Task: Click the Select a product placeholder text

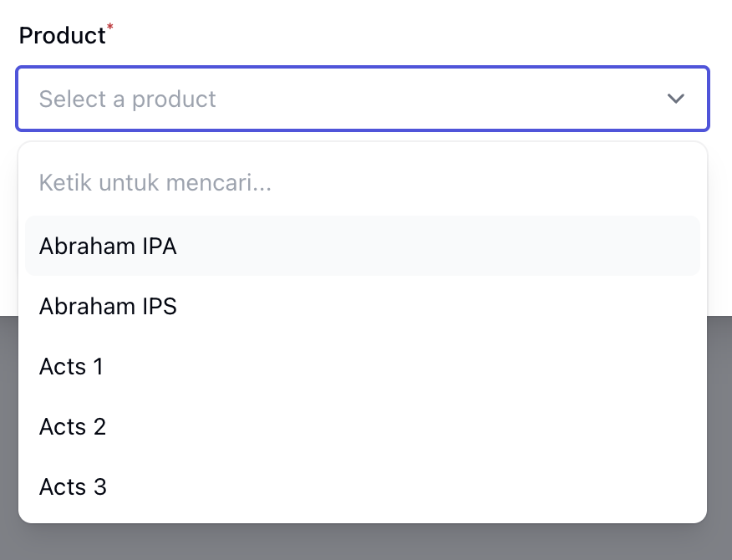Action: (x=127, y=99)
